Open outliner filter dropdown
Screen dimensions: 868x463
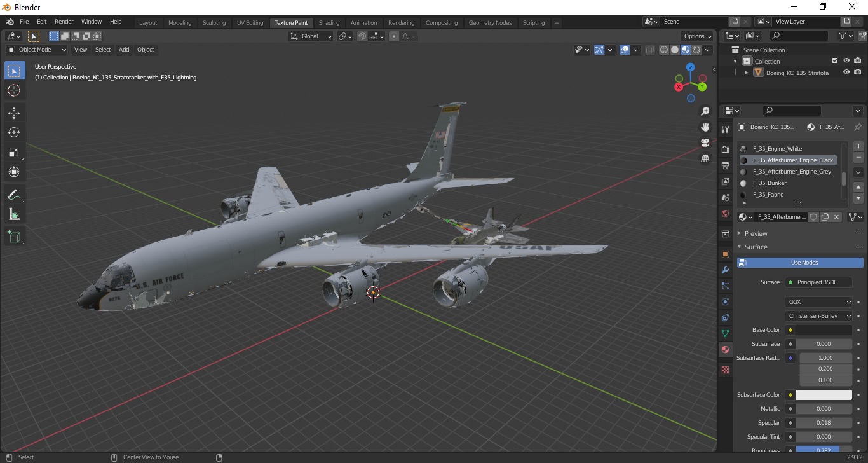pyautogui.click(x=845, y=36)
